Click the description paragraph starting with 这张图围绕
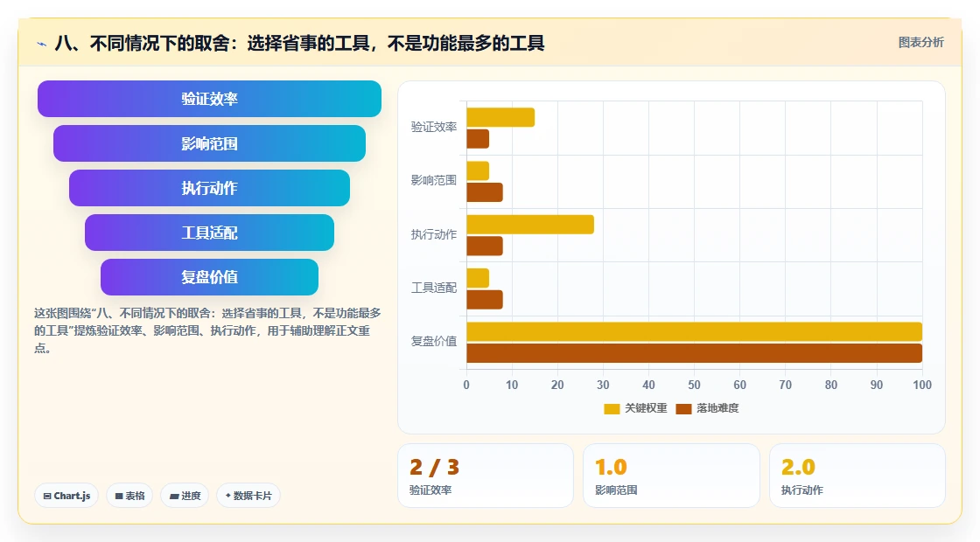 point(207,330)
